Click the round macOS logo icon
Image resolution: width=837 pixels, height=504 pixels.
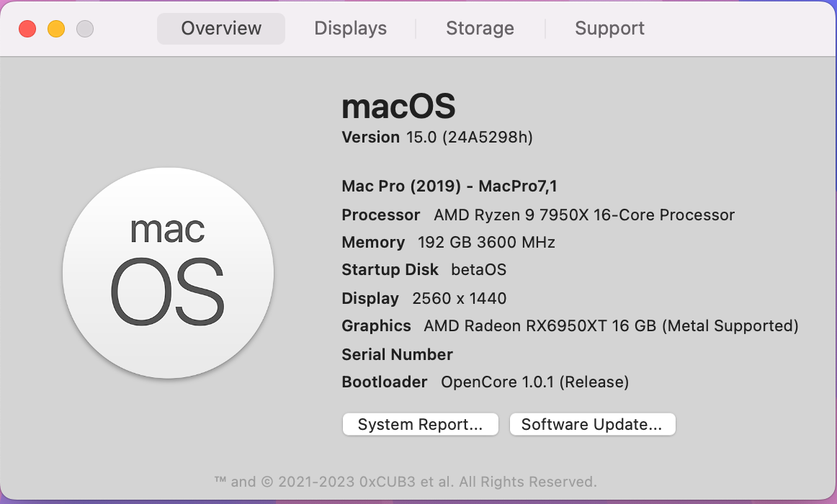[168, 274]
